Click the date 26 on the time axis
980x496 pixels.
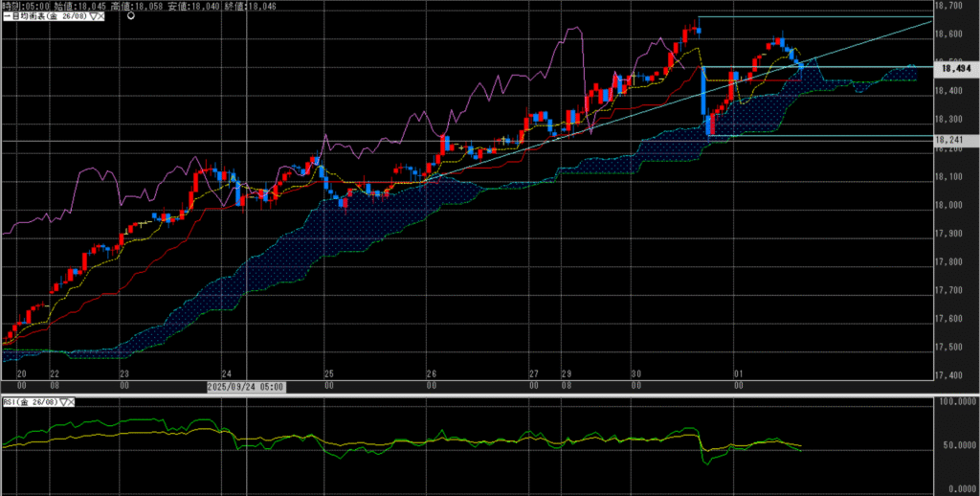click(432, 374)
